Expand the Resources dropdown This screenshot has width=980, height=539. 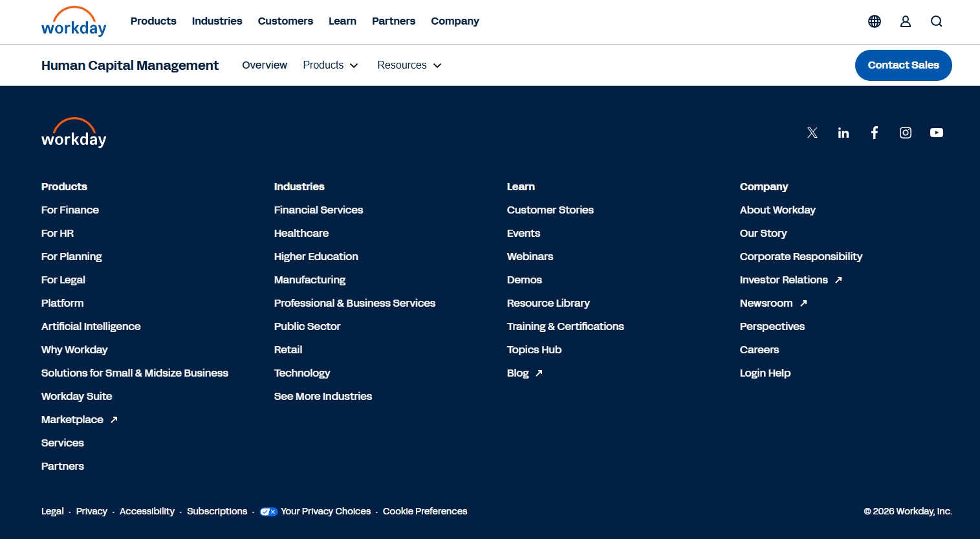[409, 65]
